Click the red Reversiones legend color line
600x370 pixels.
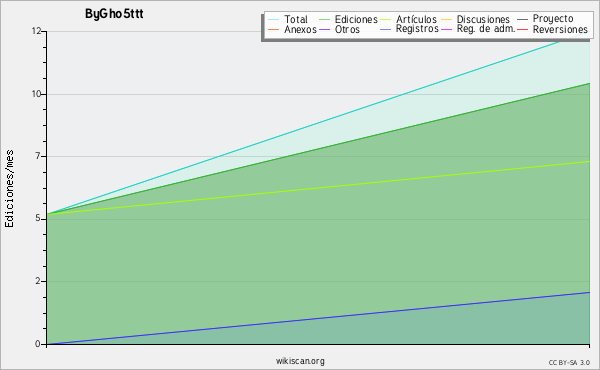click(x=522, y=30)
